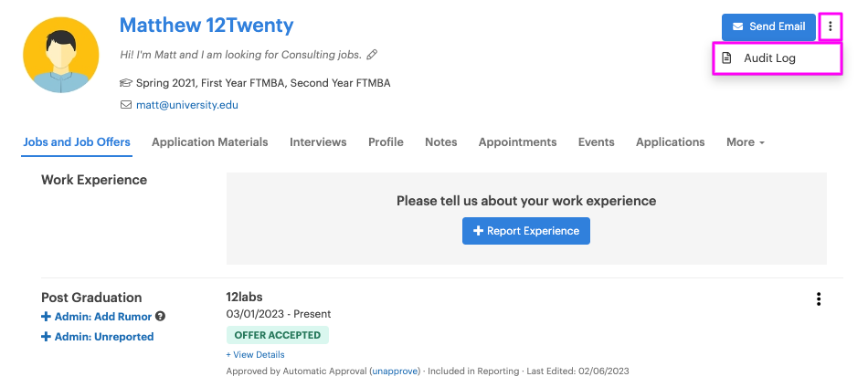This screenshot has height=387, width=868.
Task: Open the three-dot menu beside Send Email
Action: click(830, 26)
